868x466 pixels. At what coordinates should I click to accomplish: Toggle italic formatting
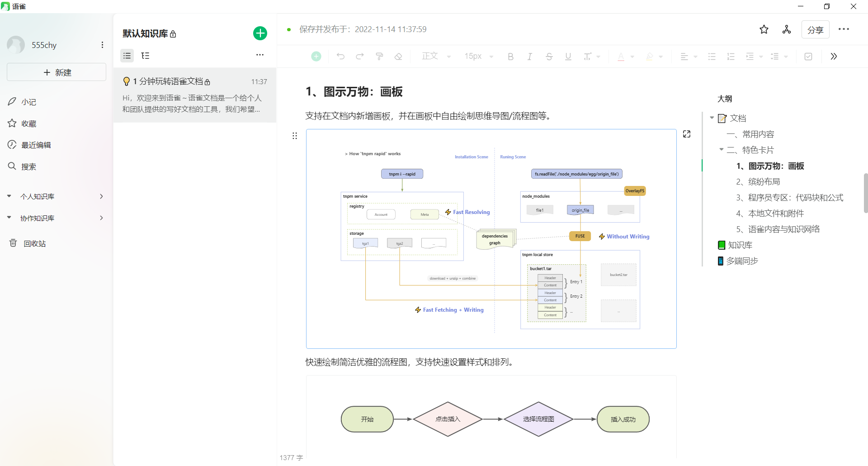(x=529, y=56)
